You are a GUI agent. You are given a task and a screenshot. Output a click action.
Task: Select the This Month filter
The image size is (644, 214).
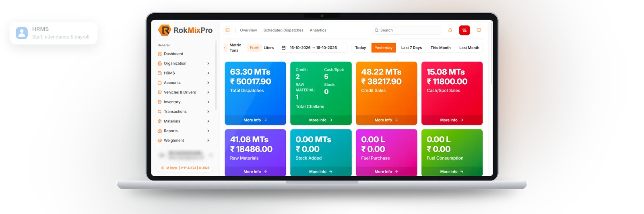[x=441, y=48]
